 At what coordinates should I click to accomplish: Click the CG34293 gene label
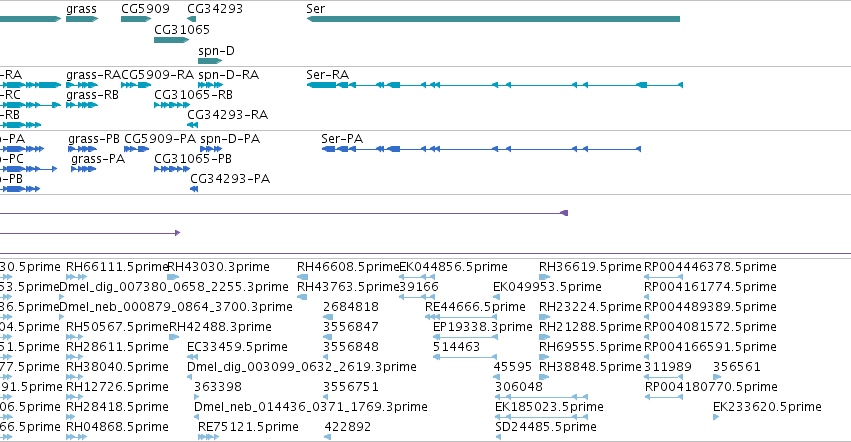215,9
